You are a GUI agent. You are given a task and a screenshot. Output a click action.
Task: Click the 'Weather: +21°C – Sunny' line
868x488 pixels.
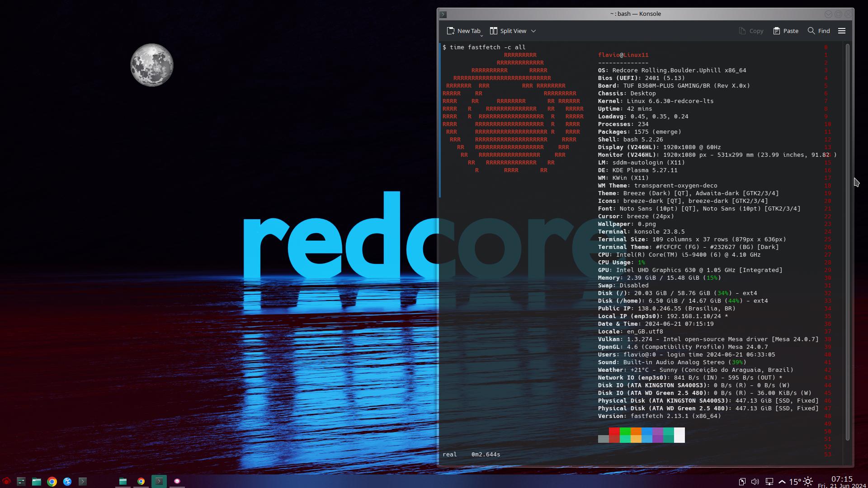click(x=696, y=370)
